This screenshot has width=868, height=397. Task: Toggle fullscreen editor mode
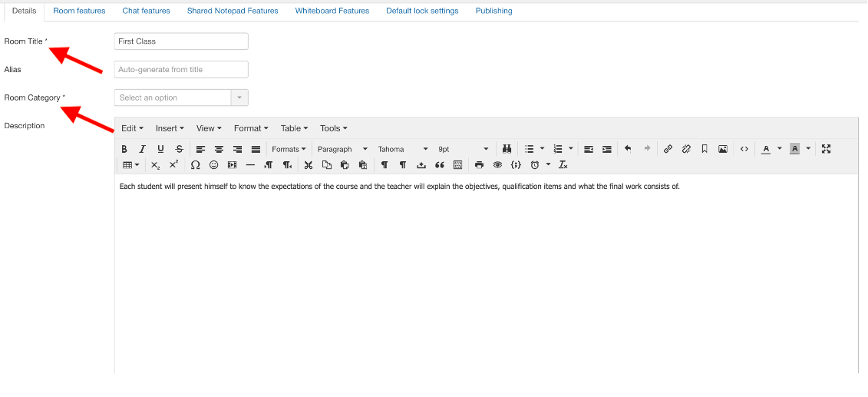pos(827,149)
